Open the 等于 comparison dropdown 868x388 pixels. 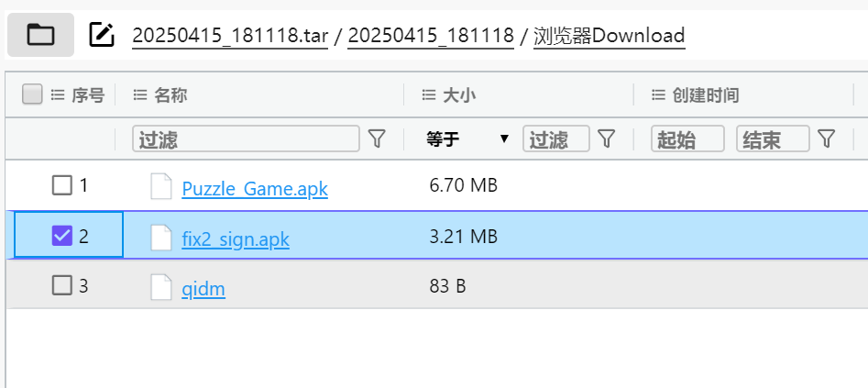pos(467,139)
